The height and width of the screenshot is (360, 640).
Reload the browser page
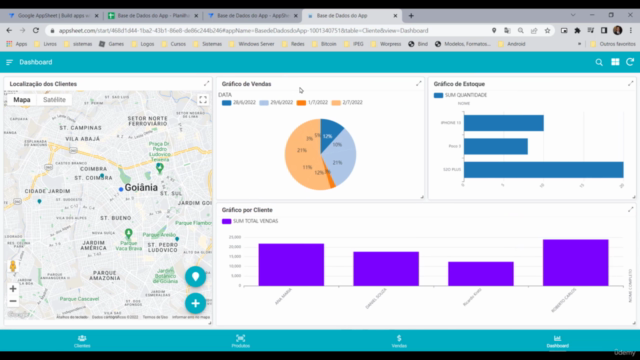(x=36, y=31)
